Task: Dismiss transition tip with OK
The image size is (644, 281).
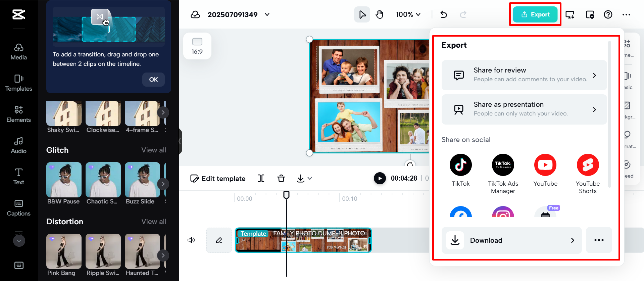Action: click(153, 80)
